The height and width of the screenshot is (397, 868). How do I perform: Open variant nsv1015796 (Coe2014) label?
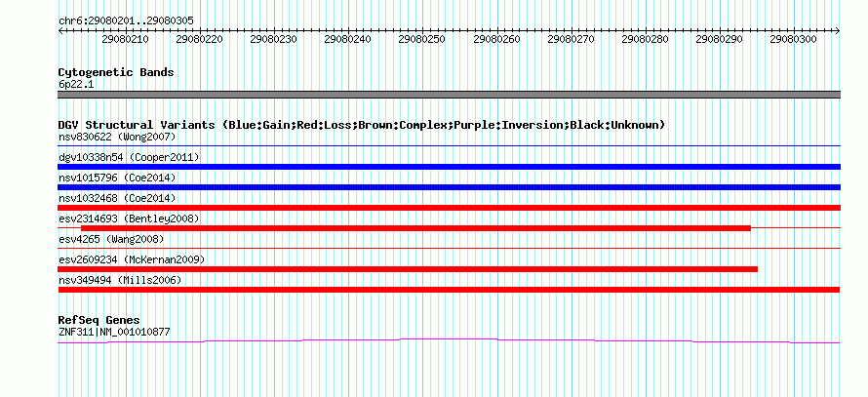117,178
